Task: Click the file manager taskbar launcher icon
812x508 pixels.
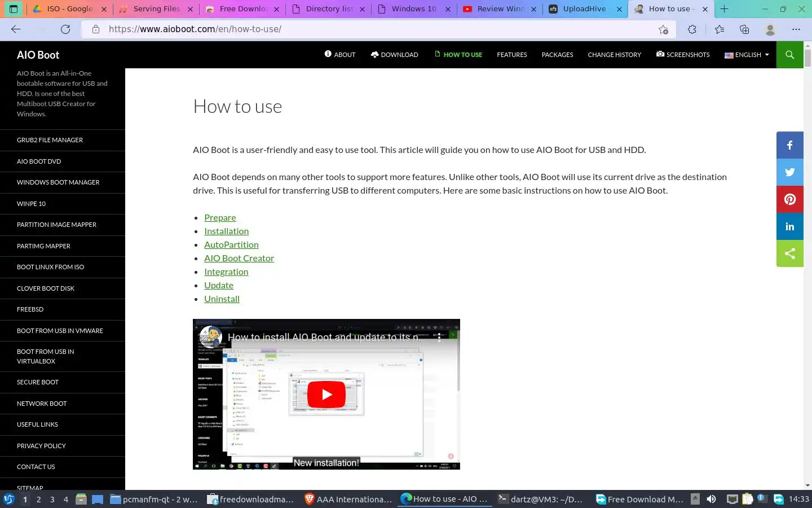Action: pos(81,499)
